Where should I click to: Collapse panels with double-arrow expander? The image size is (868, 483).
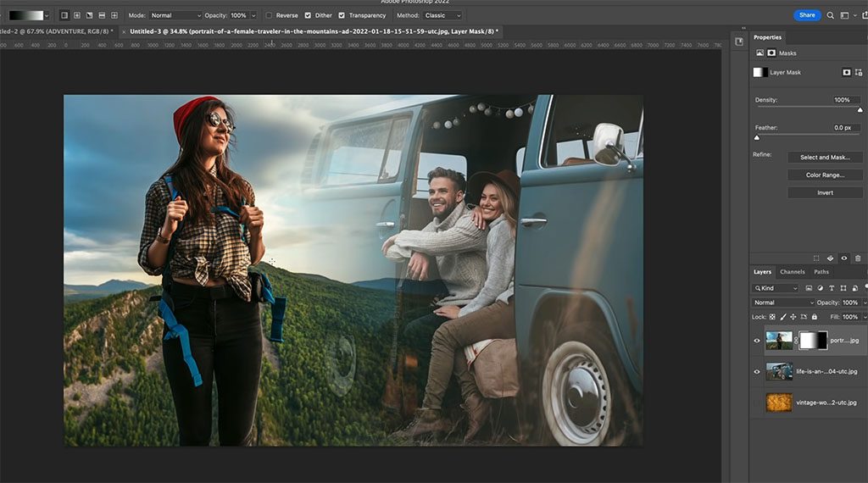pyautogui.click(x=743, y=28)
